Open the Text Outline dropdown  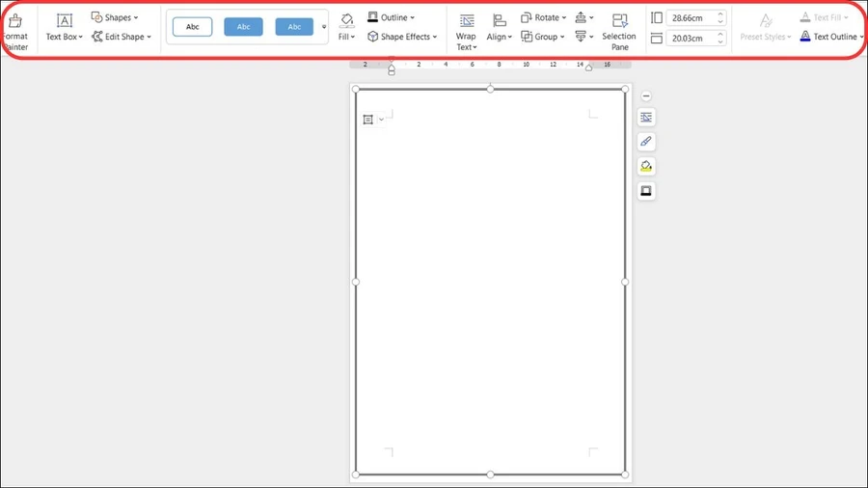point(831,37)
